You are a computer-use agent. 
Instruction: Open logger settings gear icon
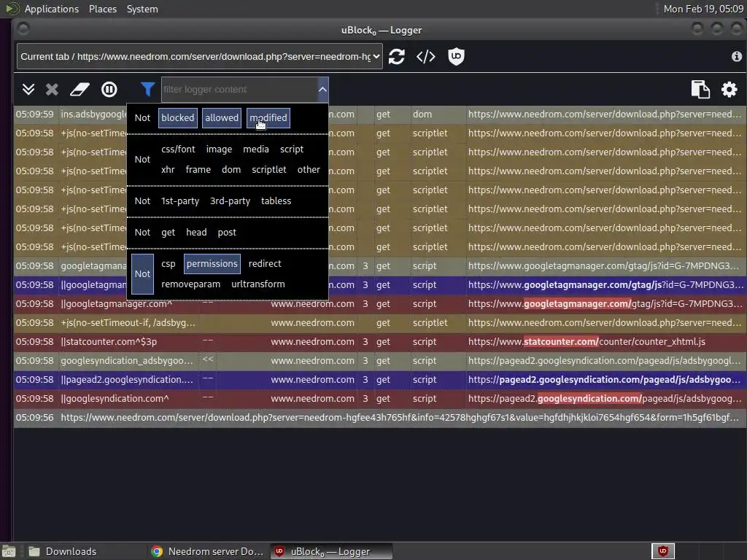[x=729, y=90]
